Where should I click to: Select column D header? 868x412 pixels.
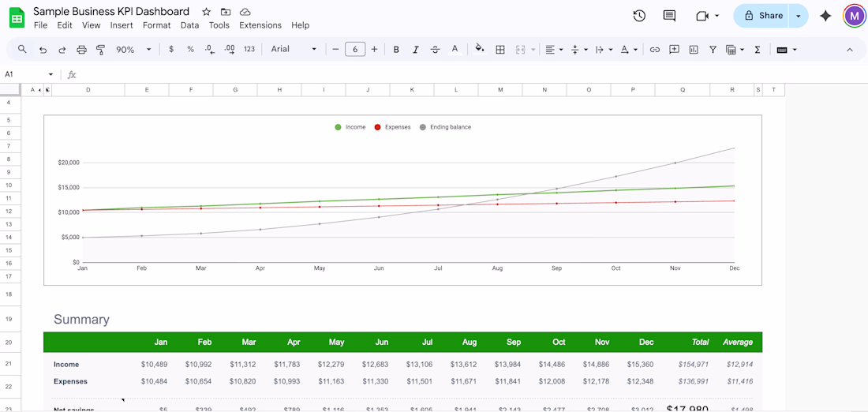coord(88,90)
